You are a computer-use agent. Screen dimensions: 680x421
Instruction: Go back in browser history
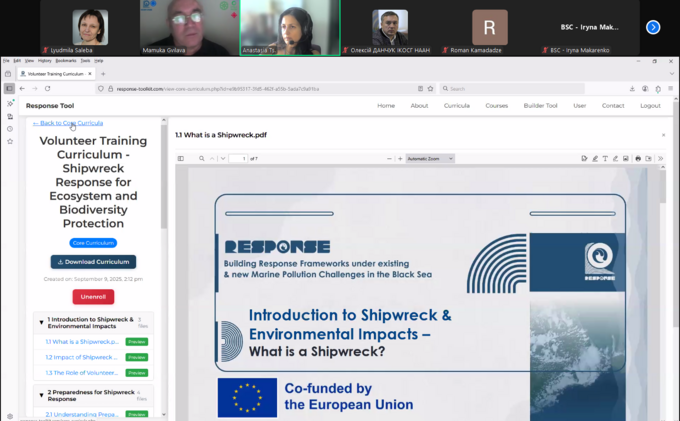tap(22, 88)
